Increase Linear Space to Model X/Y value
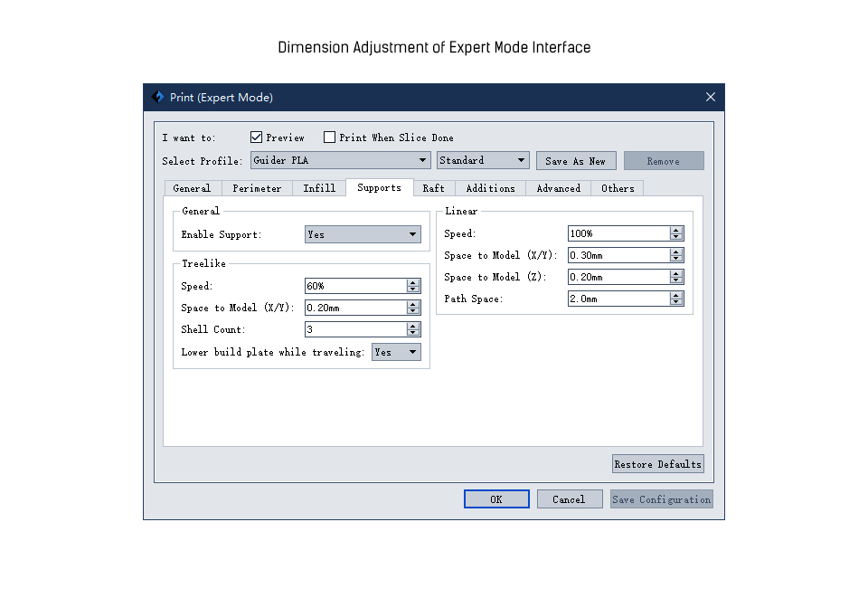 click(x=676, y=252)
